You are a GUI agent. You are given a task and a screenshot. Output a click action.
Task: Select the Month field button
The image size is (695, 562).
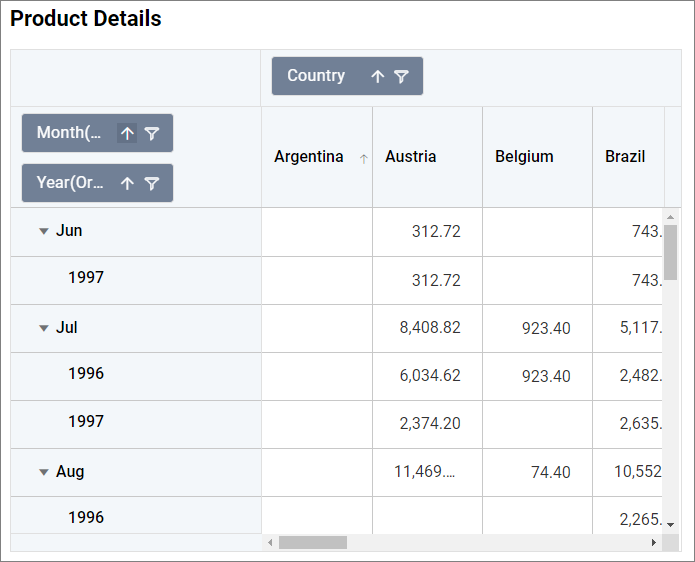pyautogui.click(x=69, y=133)
